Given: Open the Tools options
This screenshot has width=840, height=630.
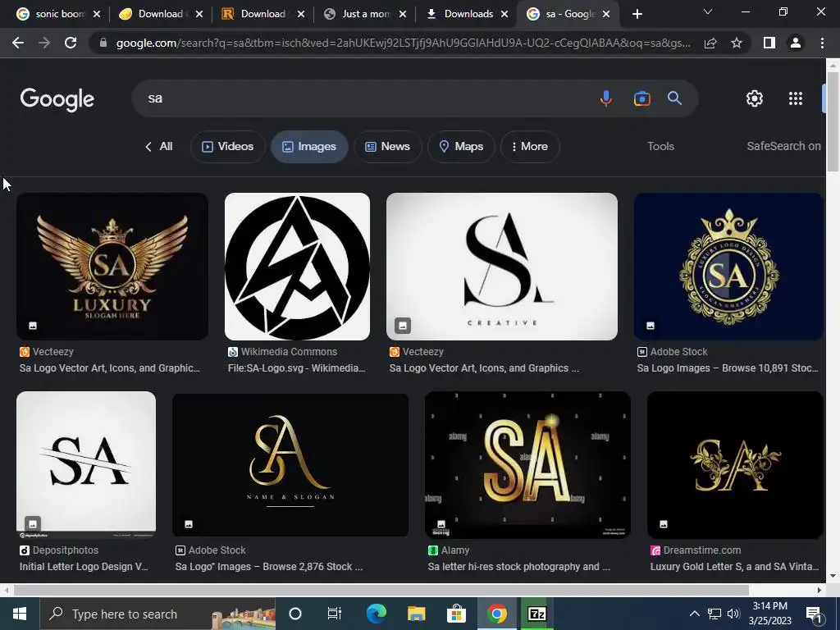Looking at the screenshot, I should coord(660,146).
